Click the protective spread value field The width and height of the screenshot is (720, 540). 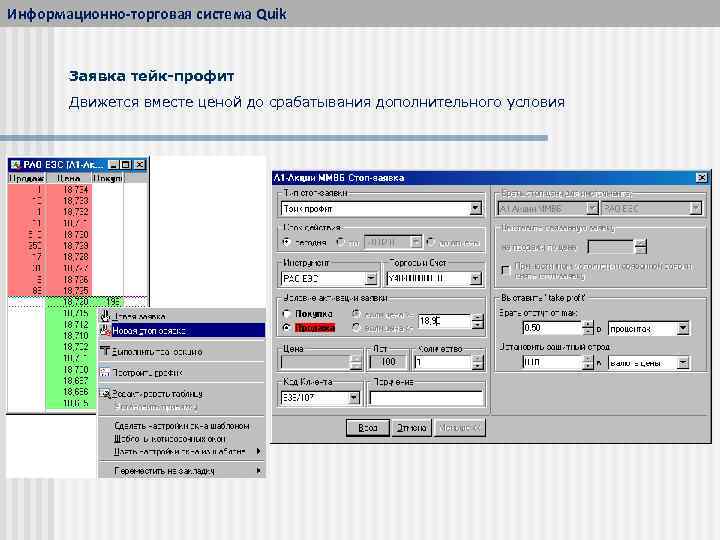[552, 362]
